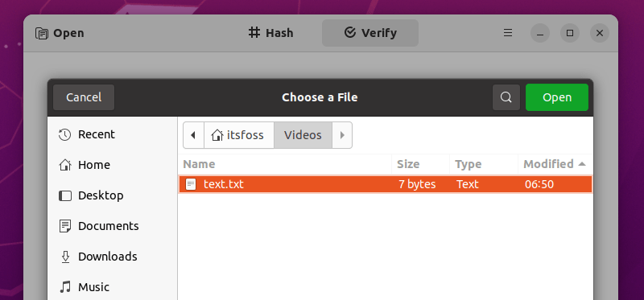
Task: Click the Desktop icon in sidebar
Action: (x=65, y=195)
